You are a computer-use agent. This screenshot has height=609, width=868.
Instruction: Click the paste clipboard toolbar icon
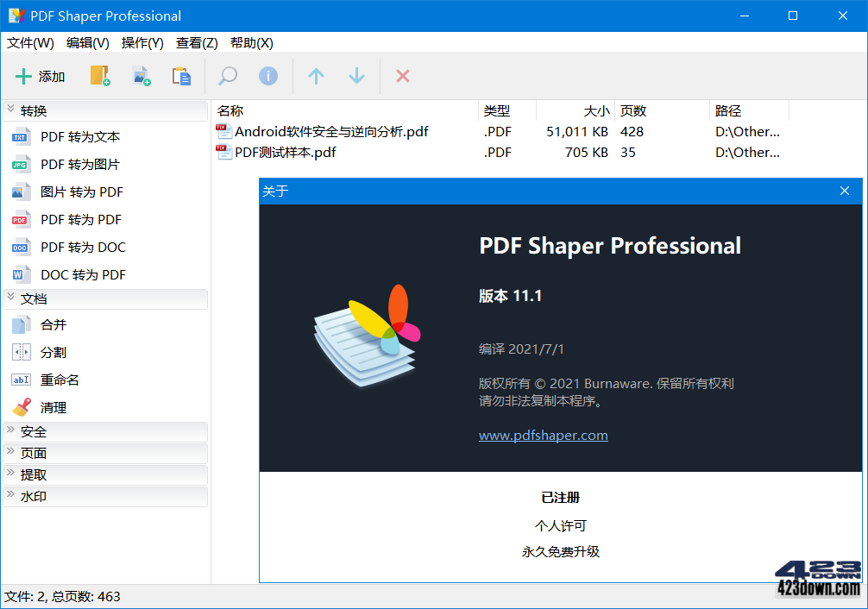point(181,76)
